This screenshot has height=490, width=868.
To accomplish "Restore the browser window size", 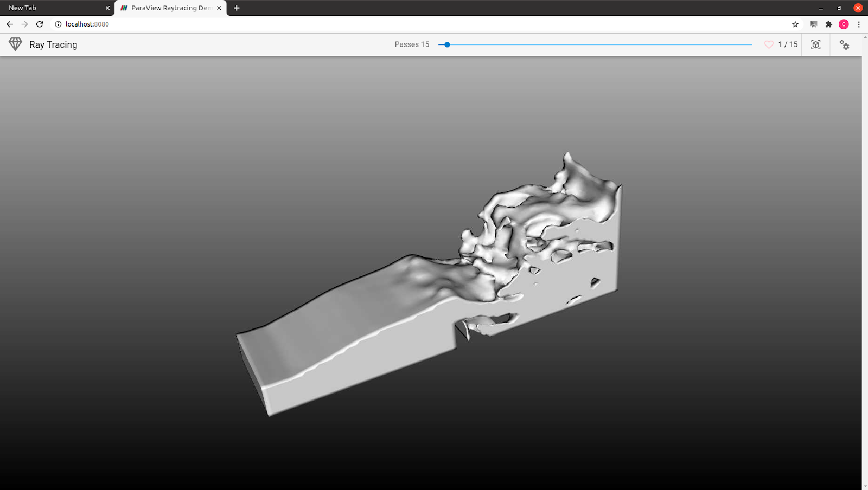I will point(839,8).
